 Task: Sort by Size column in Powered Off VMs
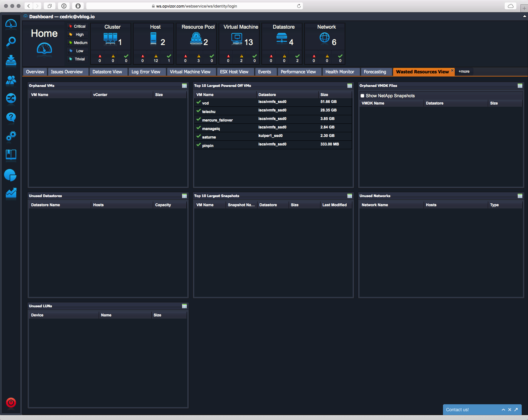324,95
